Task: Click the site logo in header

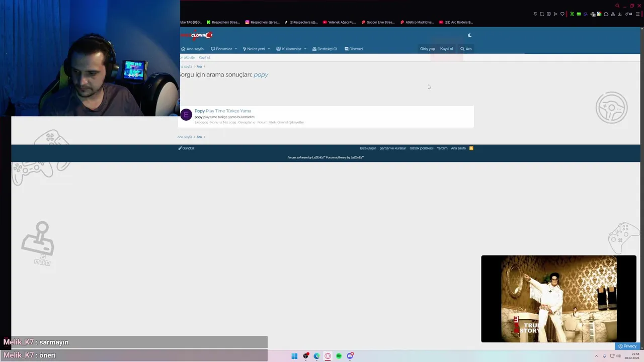Action: coord(197,35)
